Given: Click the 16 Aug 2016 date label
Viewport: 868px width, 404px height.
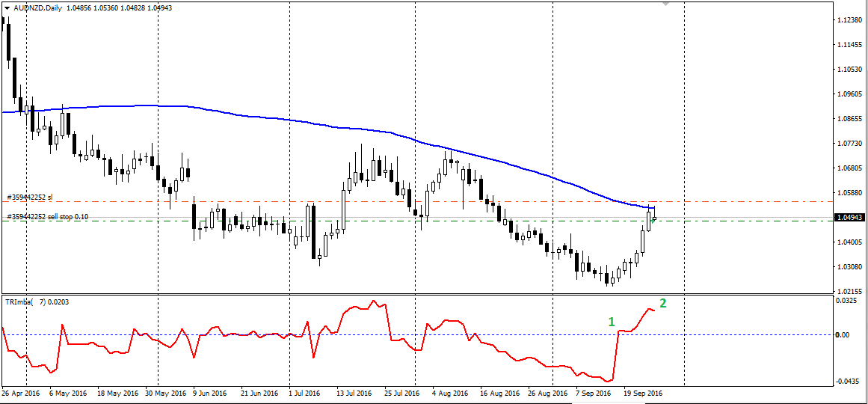Looking at the screenshot, I should pyautogui.click(x=500, y=394).
